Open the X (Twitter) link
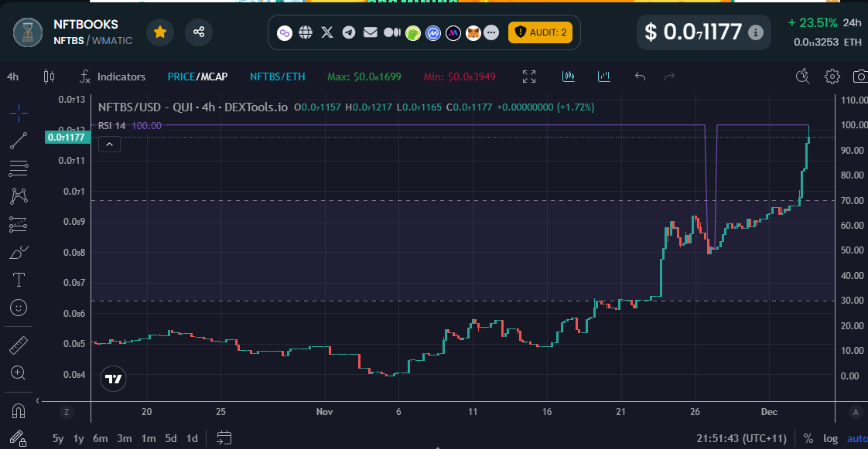The height and width of the screenshot is (449, 868). (x=327, y=32)
